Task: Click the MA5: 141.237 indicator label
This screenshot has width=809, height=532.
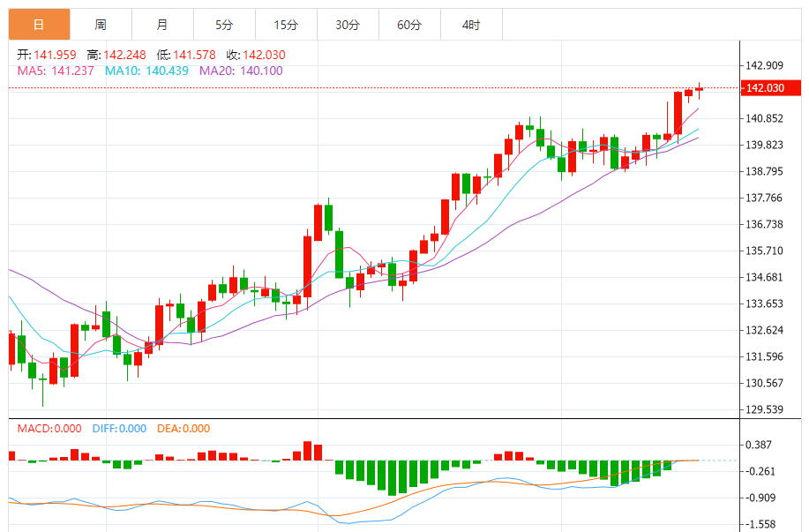Action: point(56,71)
